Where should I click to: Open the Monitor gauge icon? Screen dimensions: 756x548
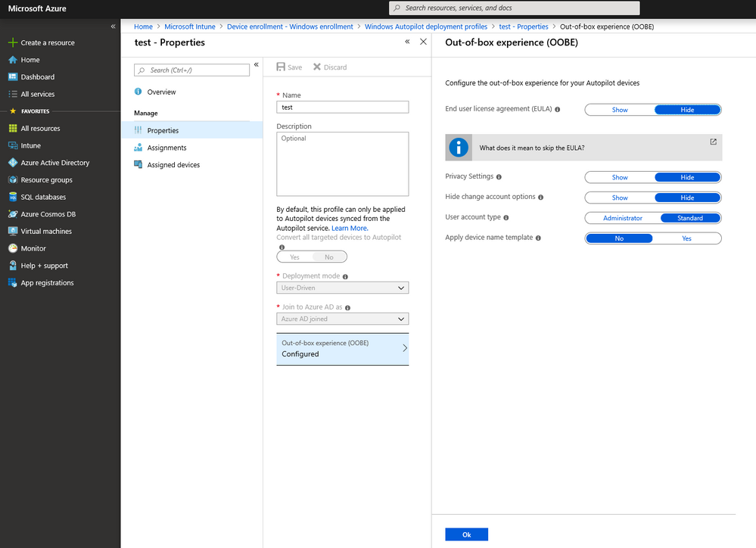[13, 248]
